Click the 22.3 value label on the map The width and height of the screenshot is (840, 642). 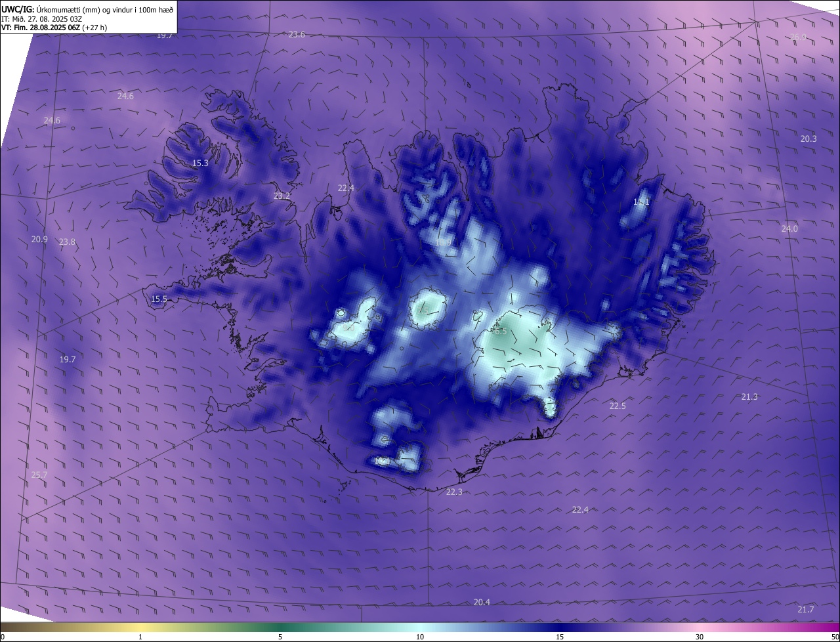point(454,492)
